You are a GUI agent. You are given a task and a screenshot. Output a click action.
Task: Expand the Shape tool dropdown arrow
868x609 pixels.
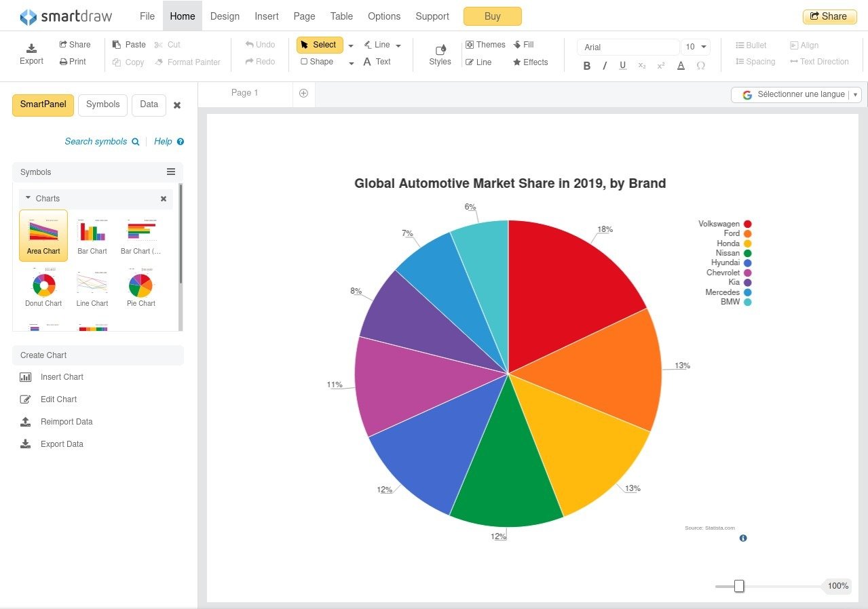click(x=351, y=63)
